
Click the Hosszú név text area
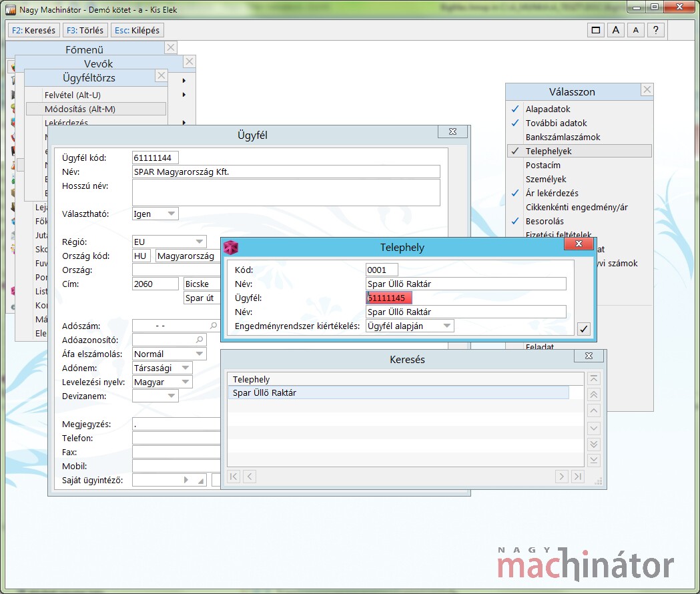click(x=286, y=192)
